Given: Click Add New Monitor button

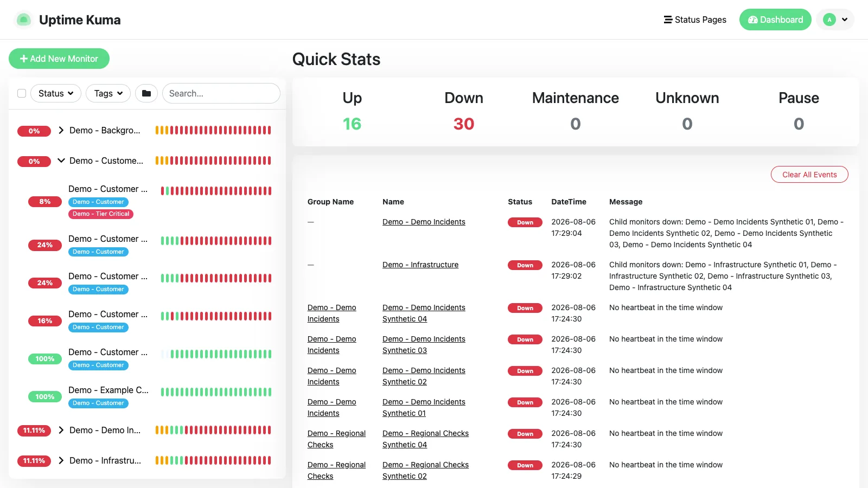Looking at the screenshot, I should point(59,59).
